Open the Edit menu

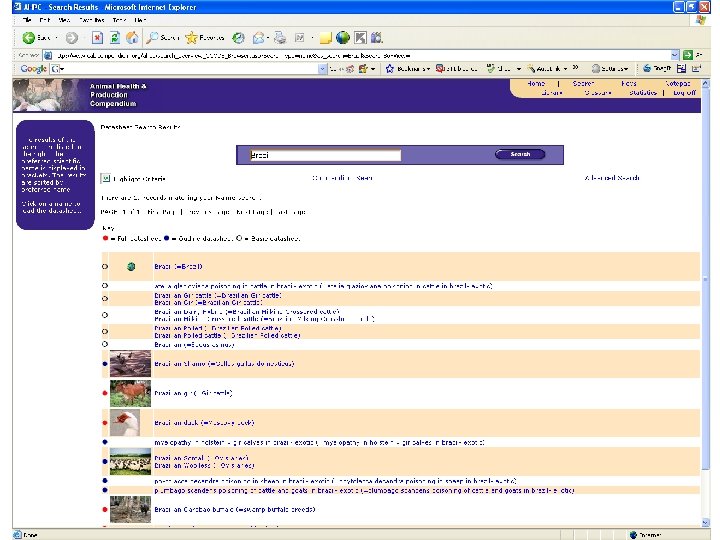45,20
